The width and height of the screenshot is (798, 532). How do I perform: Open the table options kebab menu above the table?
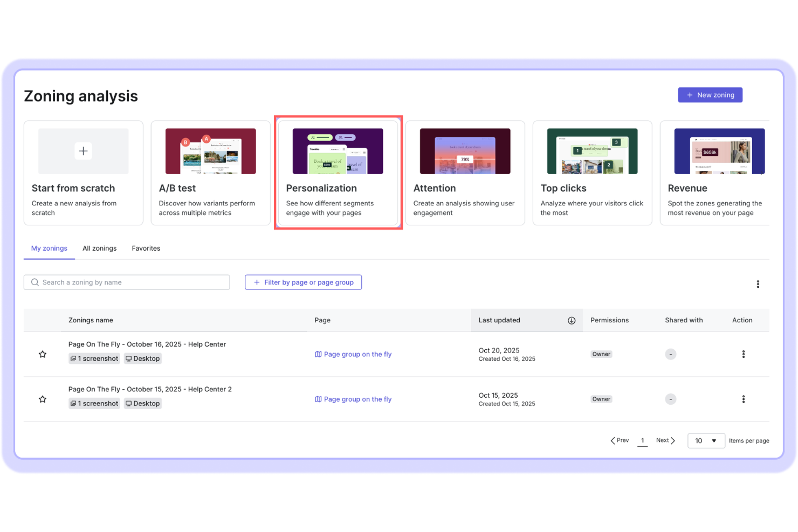click(x=758, y=284)
